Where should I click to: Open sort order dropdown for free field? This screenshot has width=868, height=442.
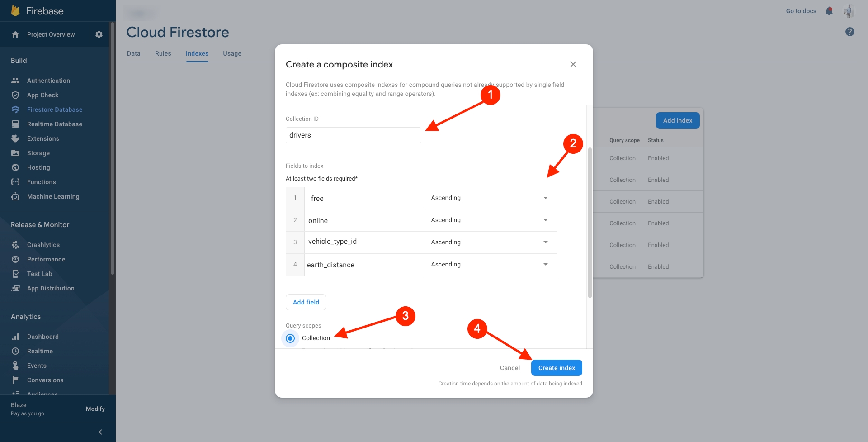pyautogui.click(x=545, y=198)
